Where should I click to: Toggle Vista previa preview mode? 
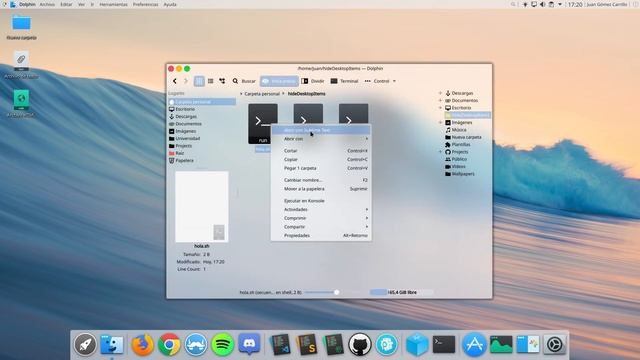click(279, 81)
